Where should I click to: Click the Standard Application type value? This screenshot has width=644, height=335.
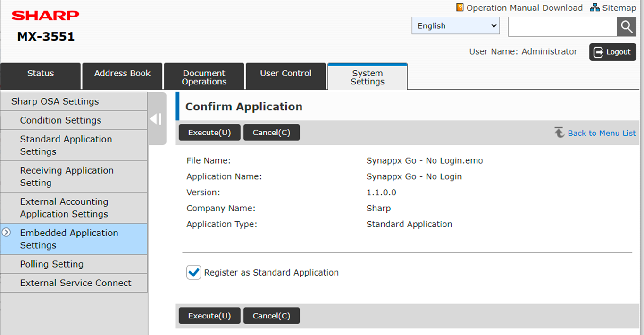coord(409,224)
